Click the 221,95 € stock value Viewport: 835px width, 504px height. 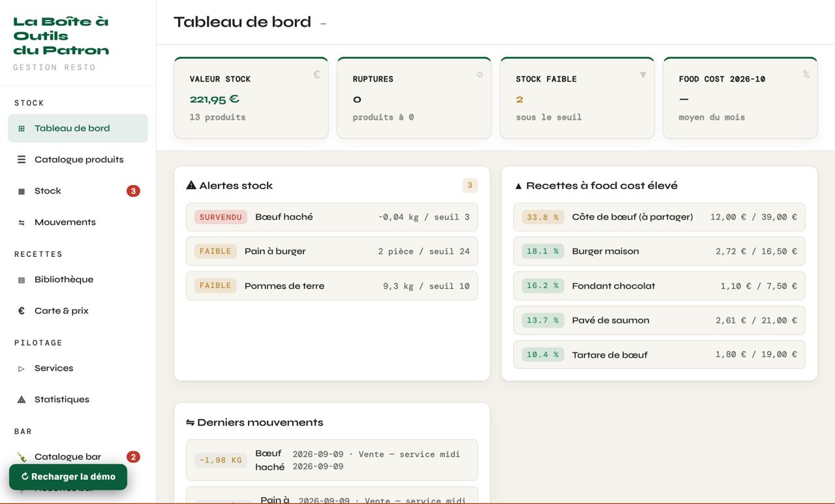click(215, 99)
